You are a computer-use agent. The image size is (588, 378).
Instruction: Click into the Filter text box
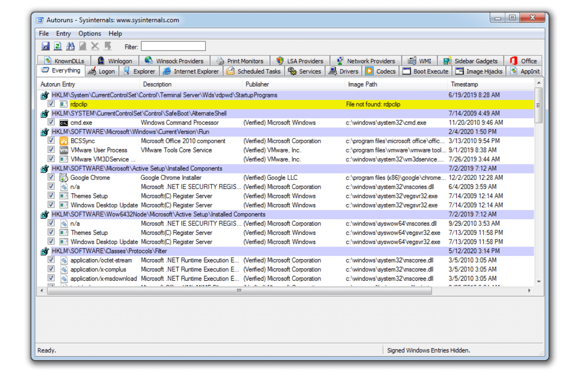[x=173, y=46]
